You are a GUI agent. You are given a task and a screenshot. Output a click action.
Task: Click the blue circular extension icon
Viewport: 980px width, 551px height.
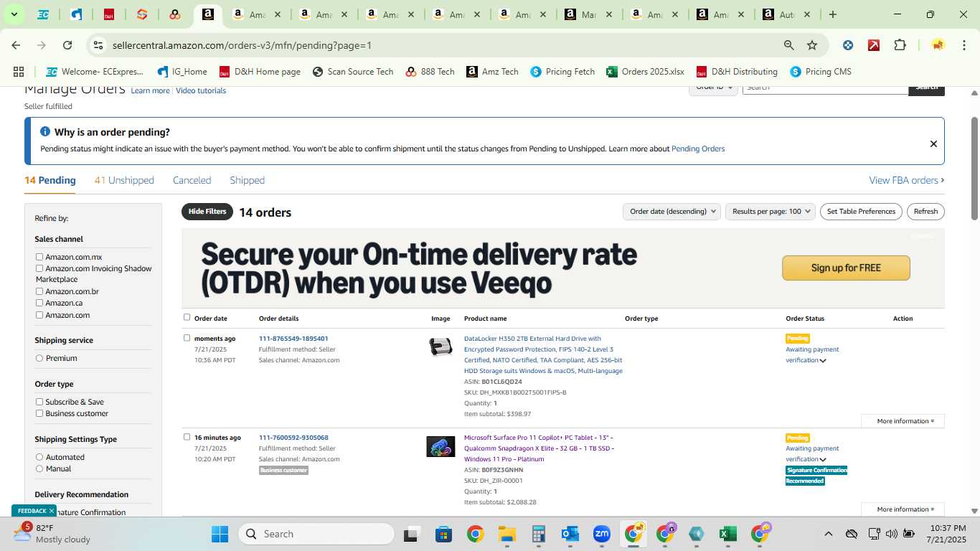coord(848,45)
